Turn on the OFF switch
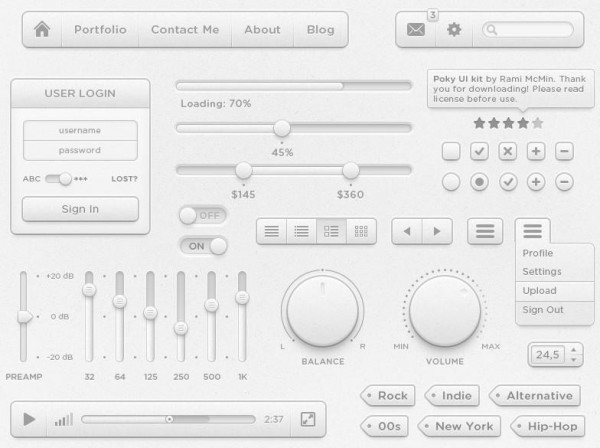The height and width of the screenshot is (448, 600). (x=203, y=215)
